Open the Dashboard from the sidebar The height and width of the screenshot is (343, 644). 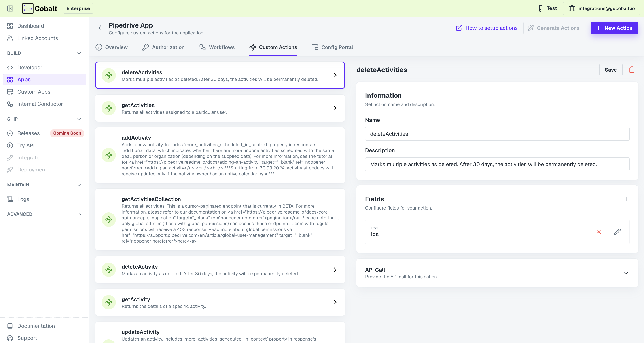point(30,26)
